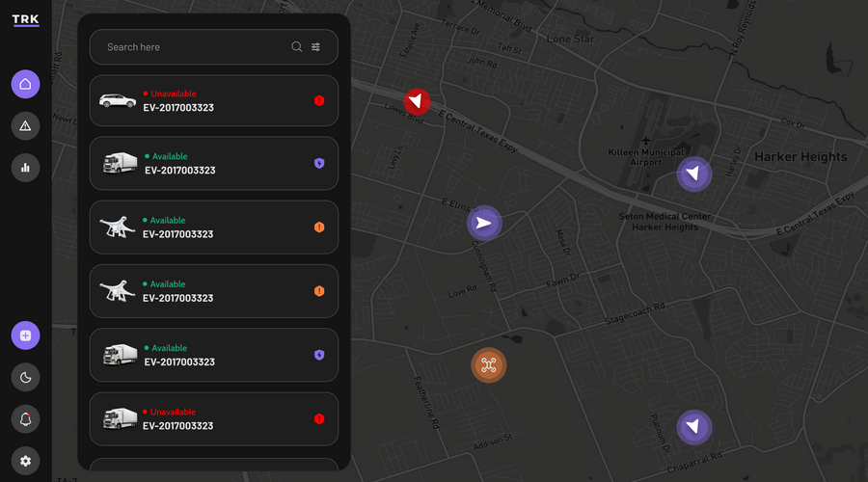This screenshot has height=482, width=868.
Task: Open search filters with sliders icon
Action: 315,47
